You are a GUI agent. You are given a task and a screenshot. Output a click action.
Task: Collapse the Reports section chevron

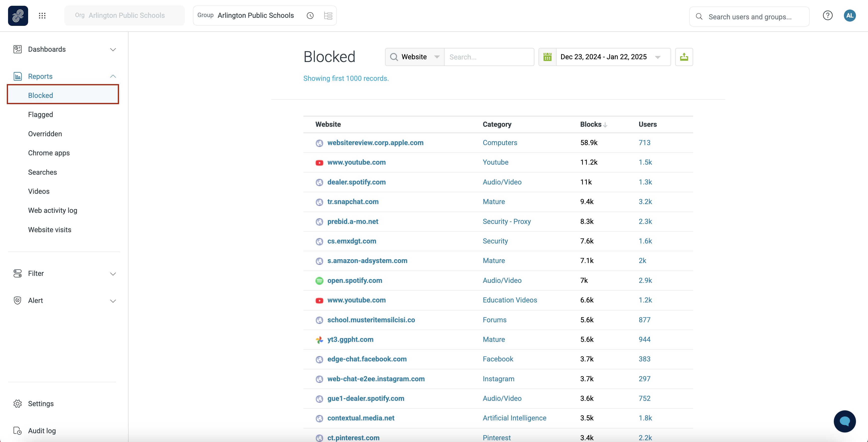[113, 76]
